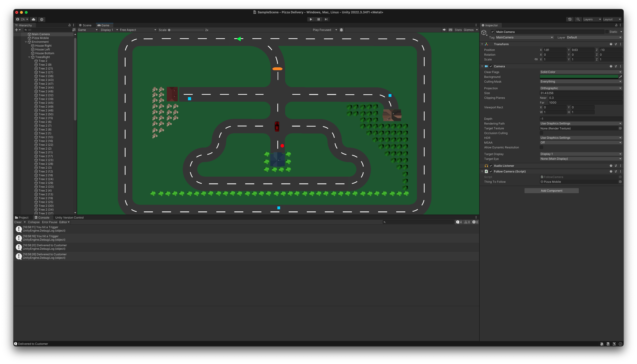This screenshot has height=364, width=637.
Task: Click the Position X input field
Action: click(x=555, y=50)
